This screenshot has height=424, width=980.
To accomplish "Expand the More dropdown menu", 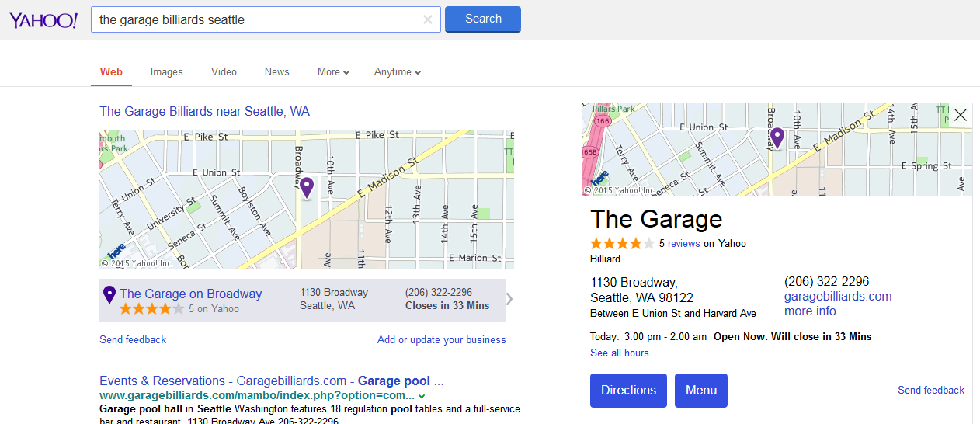I will tap(333, 72).
